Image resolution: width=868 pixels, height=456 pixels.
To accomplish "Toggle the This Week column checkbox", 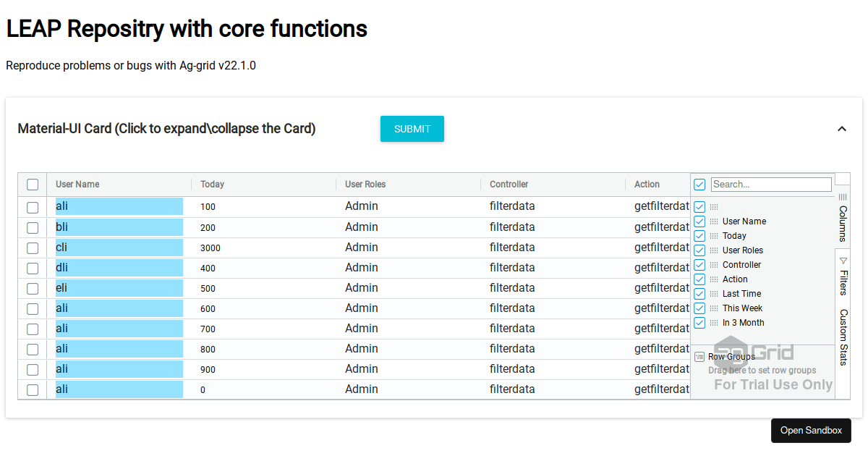I will (x=699, y=308).
